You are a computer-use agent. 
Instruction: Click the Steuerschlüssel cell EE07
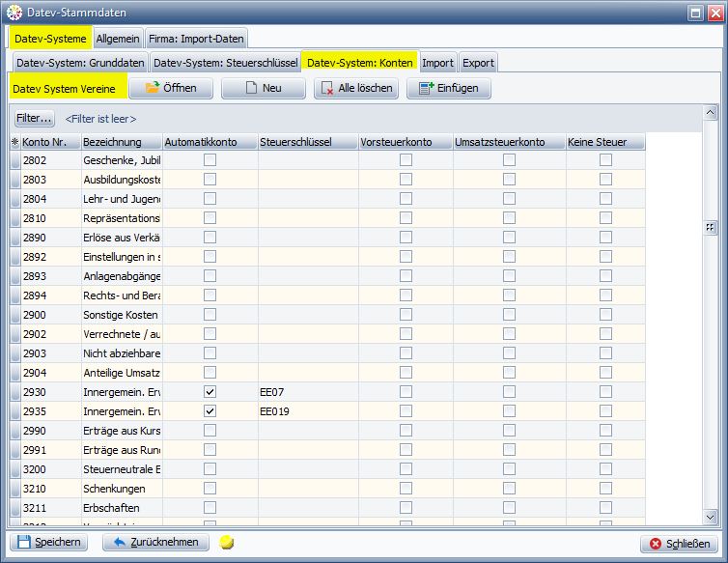(308, 392)
